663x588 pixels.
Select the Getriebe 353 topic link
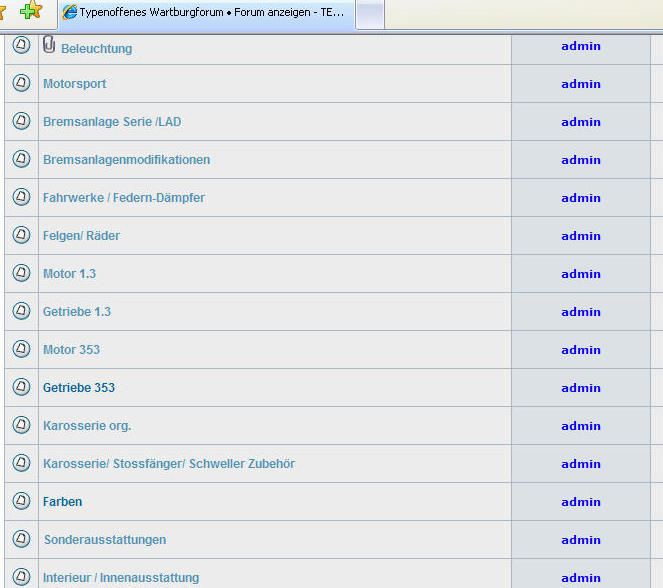click(78, 388)
